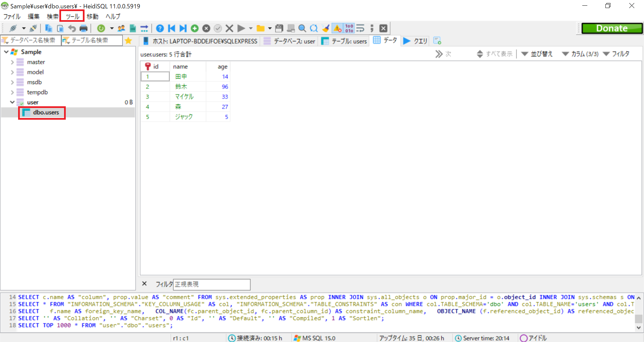Expand the model database node
644x342 pixels.
(x=12, y=72)
